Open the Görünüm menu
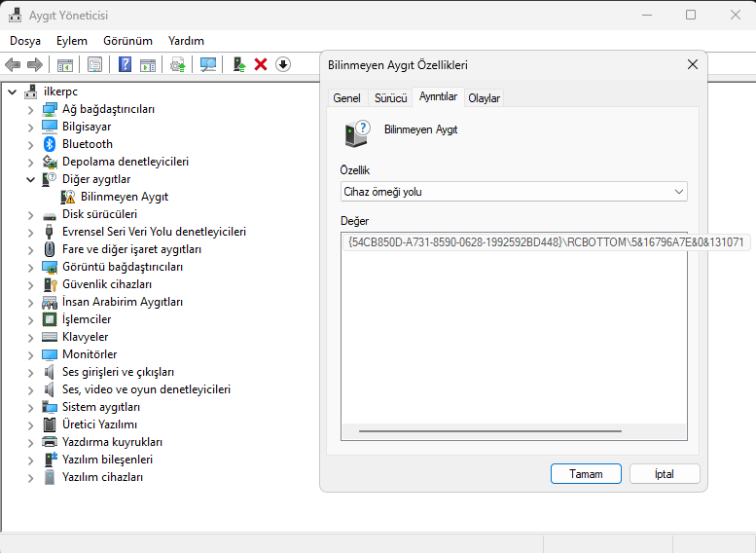 coord(127,41)
